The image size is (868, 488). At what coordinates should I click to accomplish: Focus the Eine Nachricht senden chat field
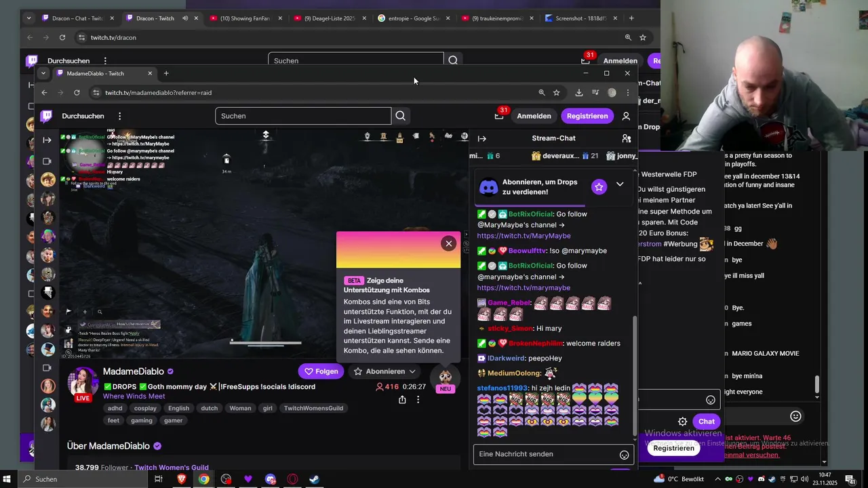click(x=553, y=454)
